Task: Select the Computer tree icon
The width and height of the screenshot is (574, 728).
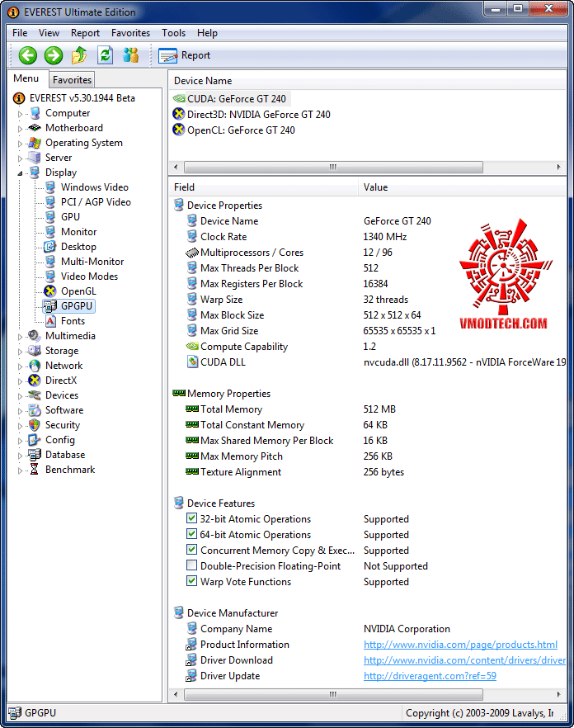Action: click(35, 113)
